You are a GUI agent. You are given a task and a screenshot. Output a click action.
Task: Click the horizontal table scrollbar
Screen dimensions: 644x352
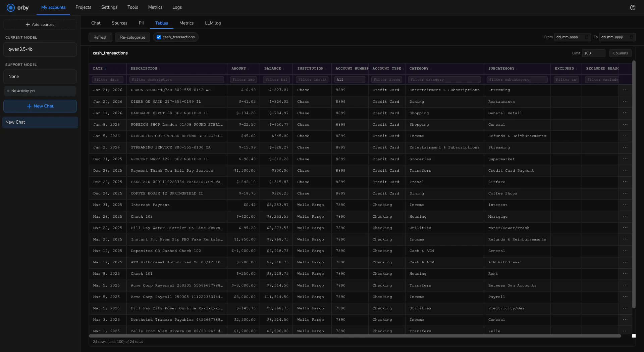355,336
